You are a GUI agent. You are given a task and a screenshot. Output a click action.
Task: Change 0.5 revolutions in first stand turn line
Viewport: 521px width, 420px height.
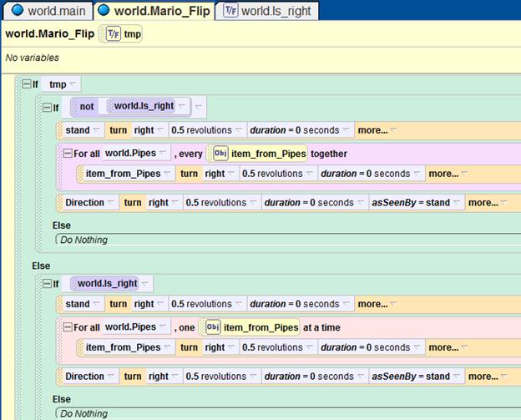[x=207, y=130]
